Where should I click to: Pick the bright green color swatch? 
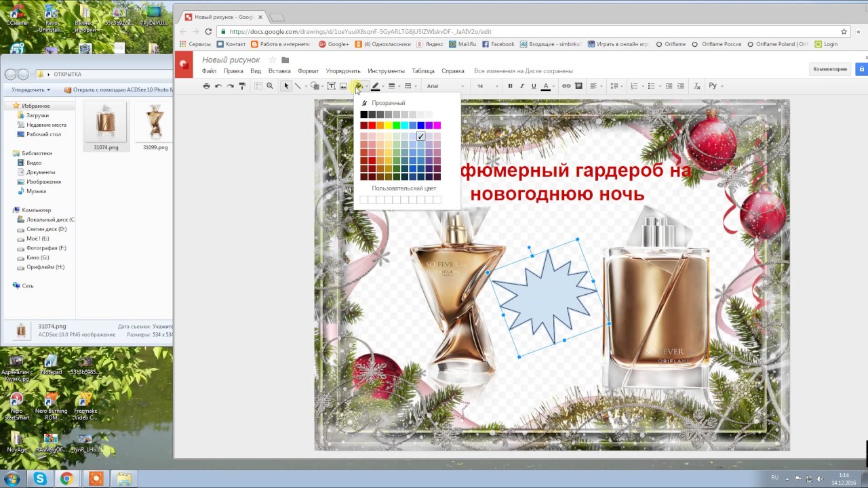tap(397, 125)
